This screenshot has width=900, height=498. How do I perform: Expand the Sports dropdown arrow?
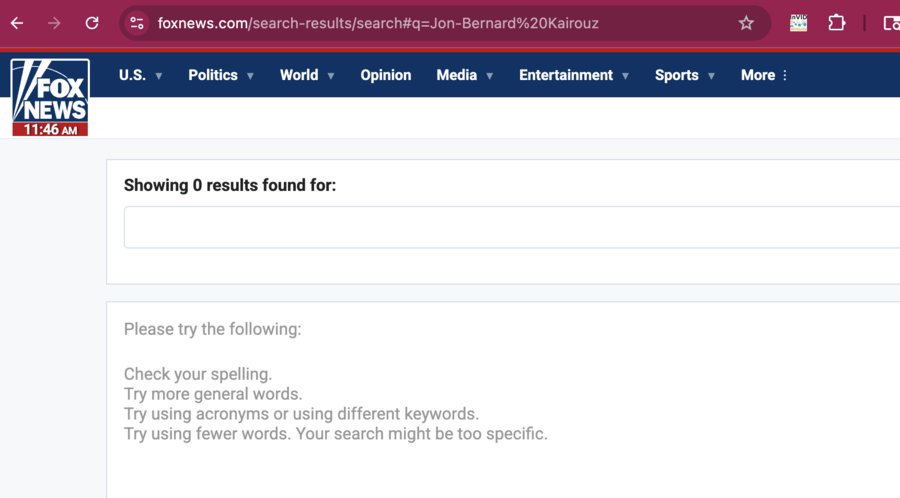point(712,76)
